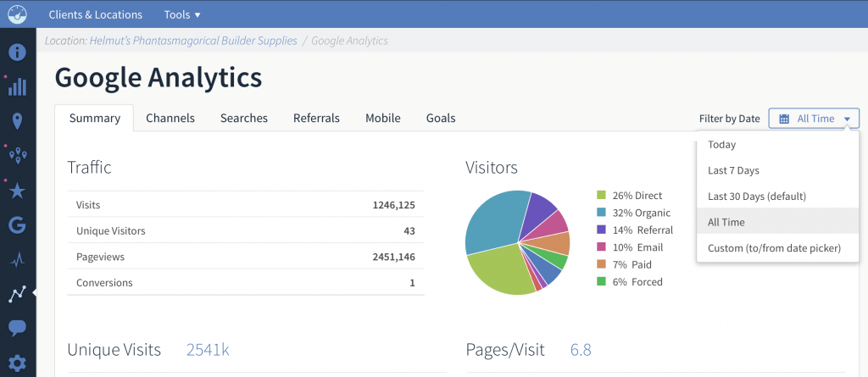Image resolution: width=868 pixels, height=377 pixels.
Task: Click the pulse activity sidebar icon
Action: tap(17, 260)
